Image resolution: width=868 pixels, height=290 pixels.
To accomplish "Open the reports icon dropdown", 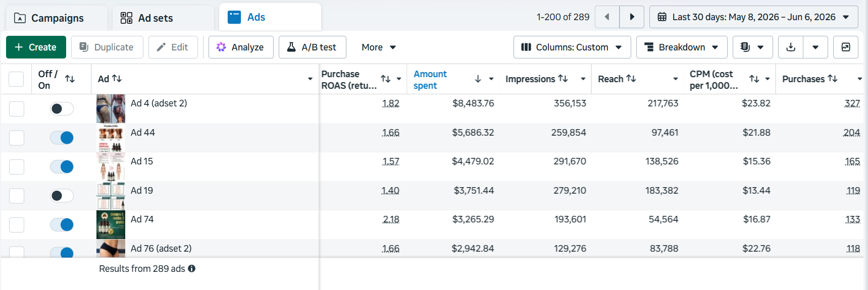I will (x=752, y=47).
